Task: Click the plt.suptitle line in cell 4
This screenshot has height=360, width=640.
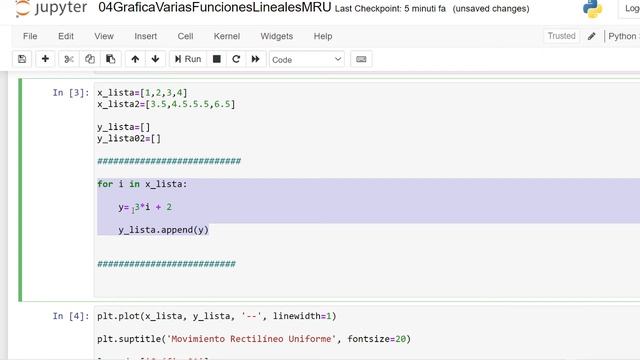Action: tap(254, 339)
